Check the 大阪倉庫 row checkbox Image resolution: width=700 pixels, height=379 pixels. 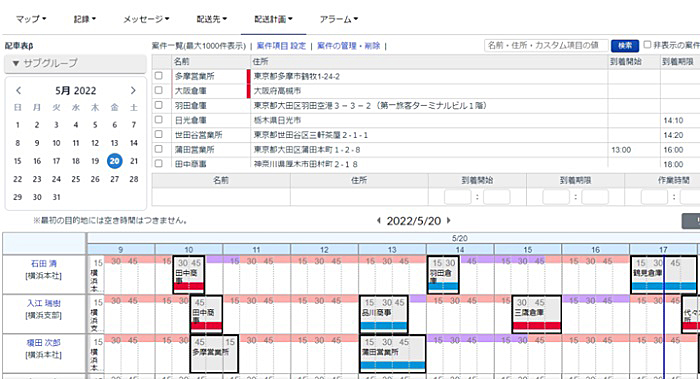tap(158, 90)
